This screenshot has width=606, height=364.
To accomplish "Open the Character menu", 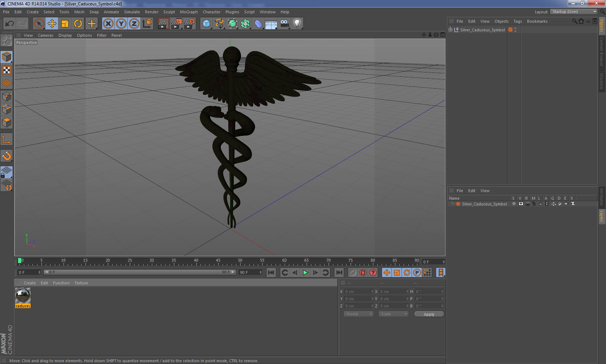I will [x=211, y=12].
